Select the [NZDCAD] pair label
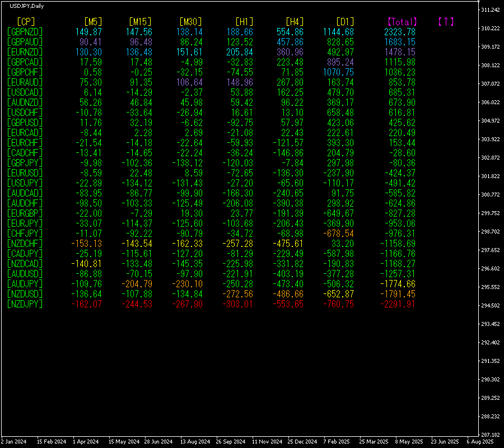504x448 pixels. [25, 264]
